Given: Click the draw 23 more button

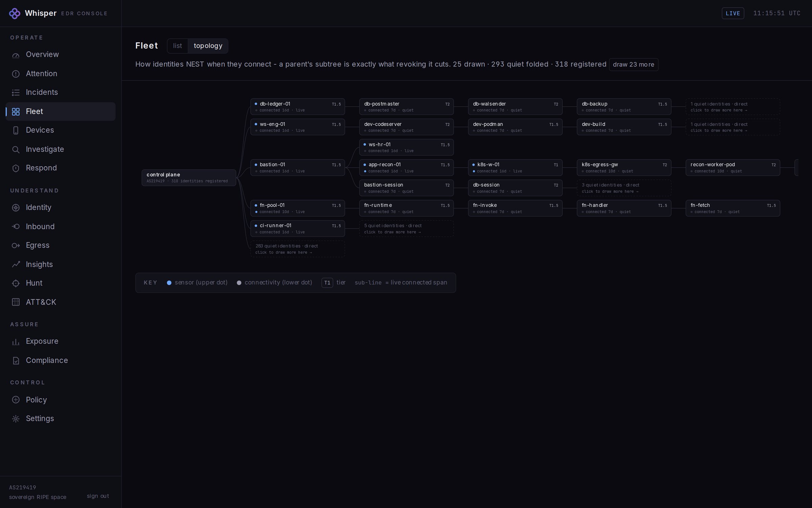Looking at the screenshot, I should click(633, 64).
